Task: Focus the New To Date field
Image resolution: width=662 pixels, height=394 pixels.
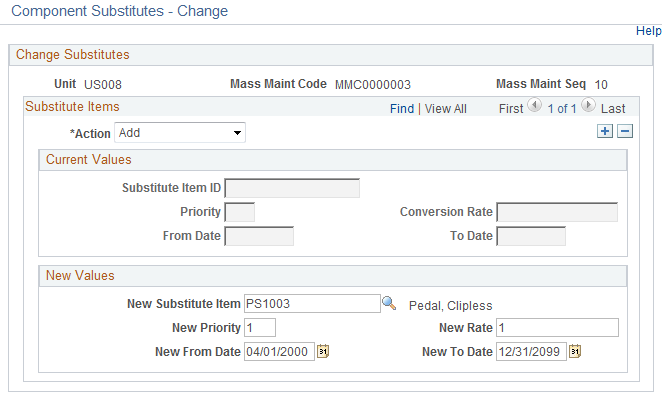Action: click(531, 351)
